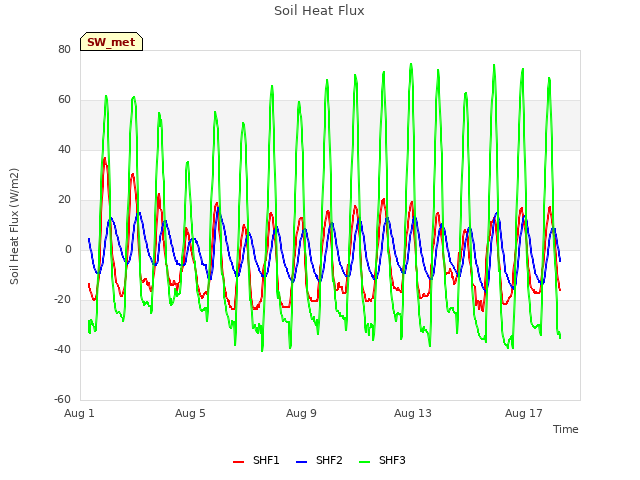Image resolution: width=640 pixels, height=480 pixels.
Task: Click the 60 y-axis tick label
Action: 64,100
